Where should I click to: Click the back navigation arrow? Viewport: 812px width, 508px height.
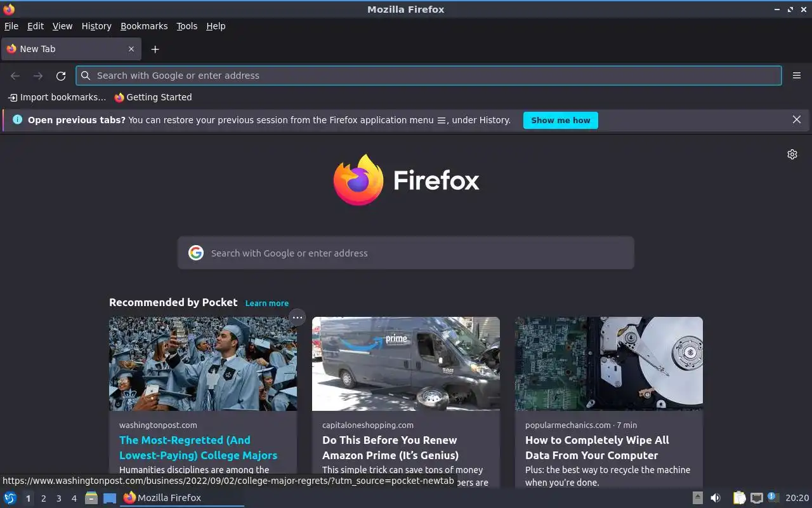[15, 76]
